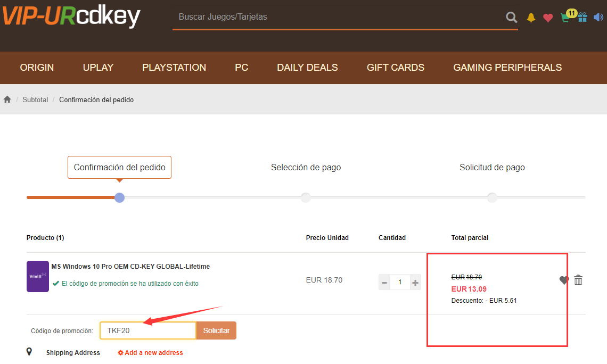The width and height of the screenshot is (607, 364).
Task: Click the Solicitar promo button
Action: coord(216,330)
